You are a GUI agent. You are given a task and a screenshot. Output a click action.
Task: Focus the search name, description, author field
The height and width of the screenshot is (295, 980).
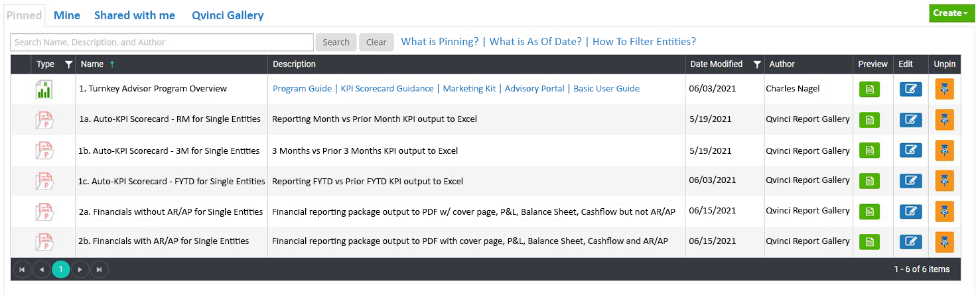[162, 42]
